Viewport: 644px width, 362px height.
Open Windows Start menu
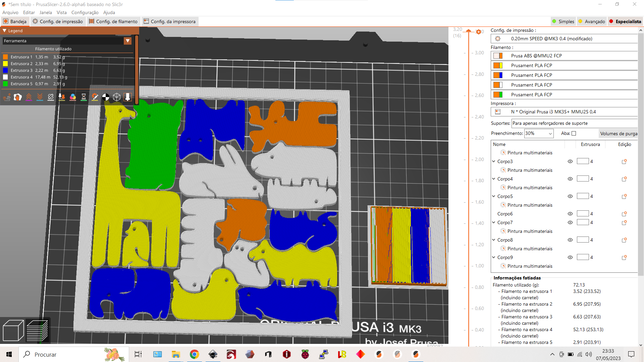[x=9, y=354]
